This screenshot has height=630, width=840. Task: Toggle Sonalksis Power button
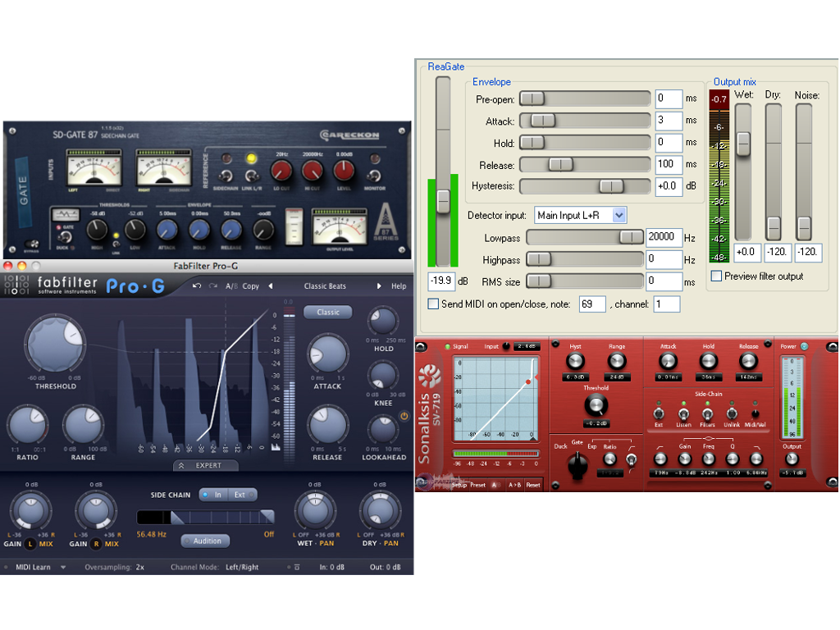tap(804, 346)
